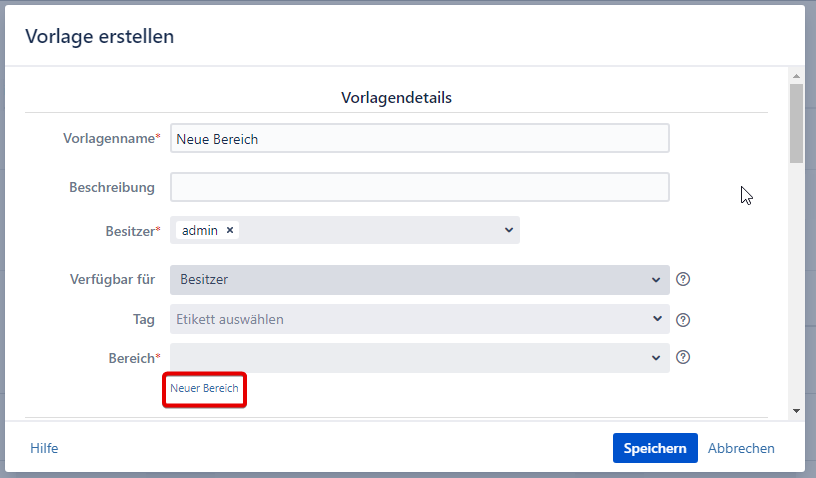This screenshot has width=816, height=478.
Task: Expand the Besitzer dropdown chevron
Action: pos(508,230)
